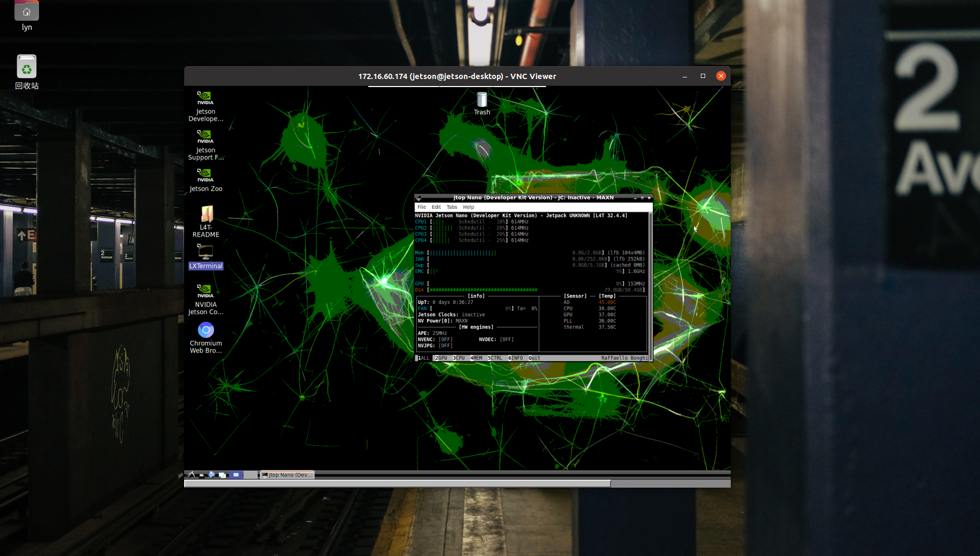
Task: Open the L4T-README folder icon
Action: click(206, 222)
